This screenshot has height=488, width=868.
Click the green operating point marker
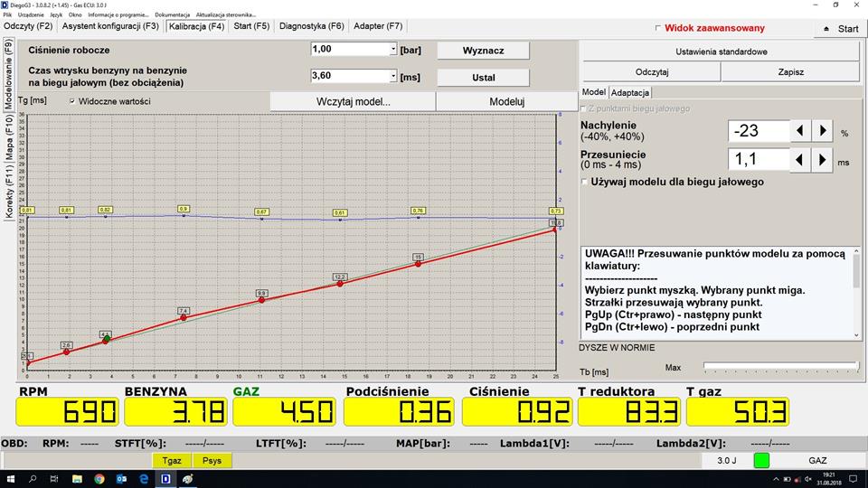click(x=107, y=338)
